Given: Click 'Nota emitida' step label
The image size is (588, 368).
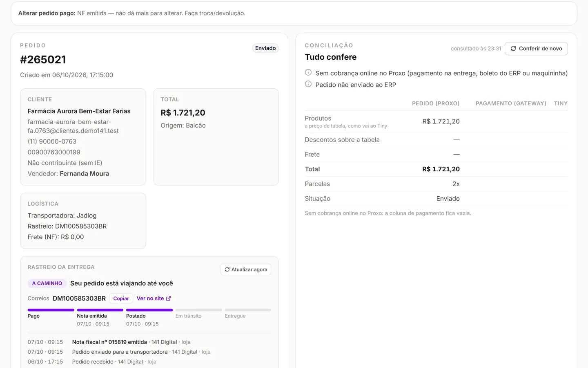Looking at the screenshot, I should [x=92, y=316].
